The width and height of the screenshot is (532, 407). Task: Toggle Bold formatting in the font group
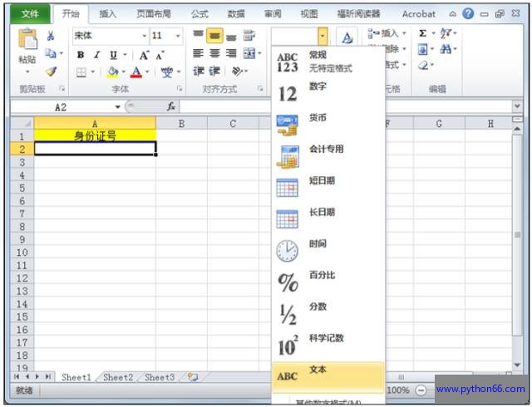(x=81, y=55)
